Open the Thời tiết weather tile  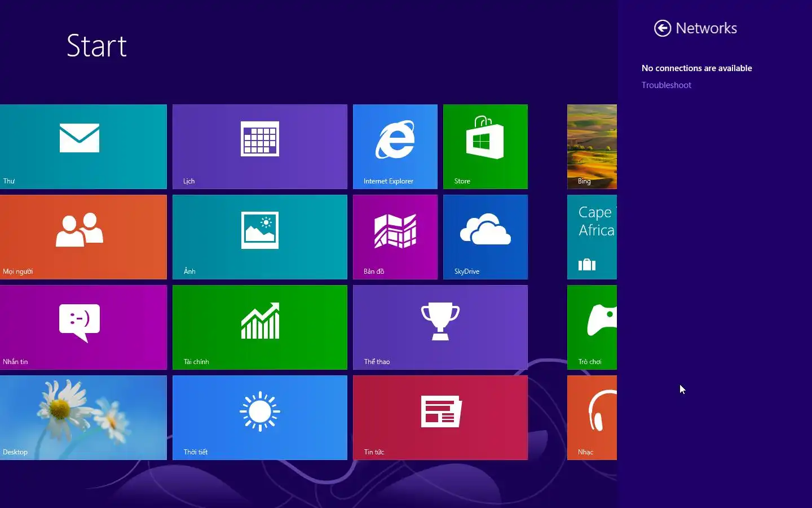260,418
